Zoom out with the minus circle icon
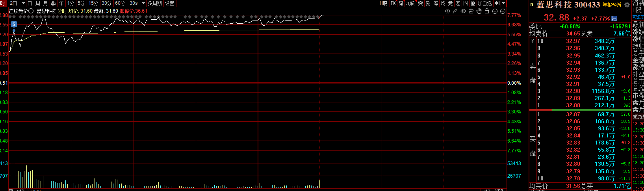This screenshot has width=644, height=191. tap(503, 11)
